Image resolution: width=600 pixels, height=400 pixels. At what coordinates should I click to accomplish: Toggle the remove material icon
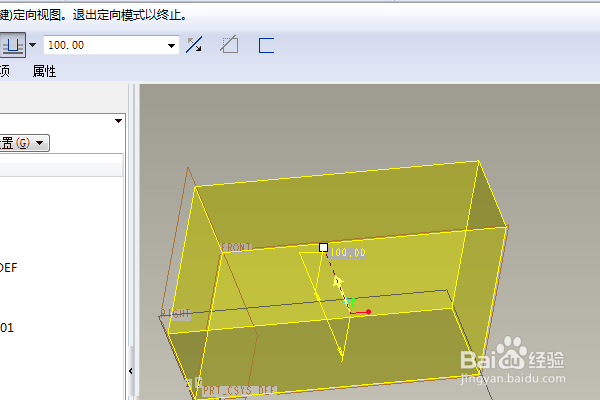click(x=229, y=45)
